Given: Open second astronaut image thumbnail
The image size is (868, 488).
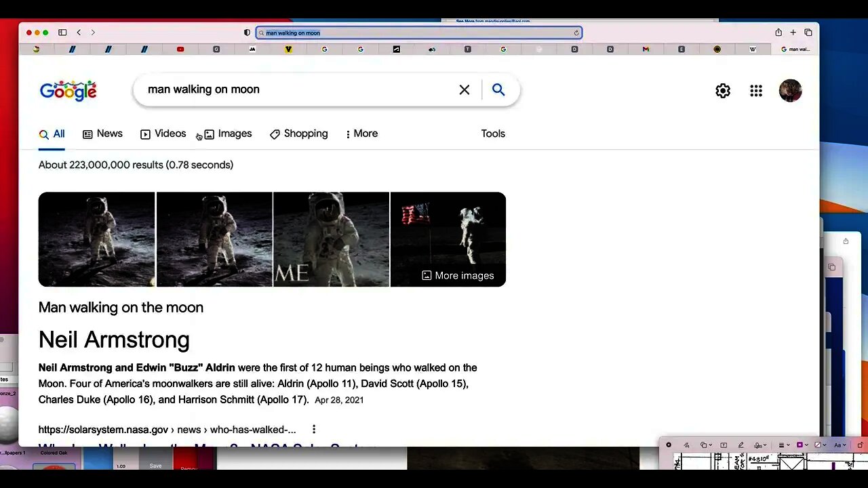Looking at the screenshot, I should tap(214, 239).
